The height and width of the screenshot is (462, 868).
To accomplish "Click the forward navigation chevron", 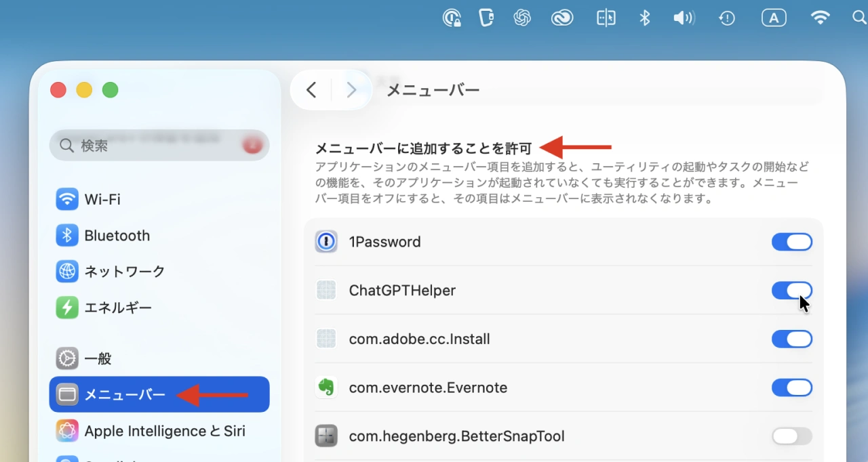I will (351, 89).
